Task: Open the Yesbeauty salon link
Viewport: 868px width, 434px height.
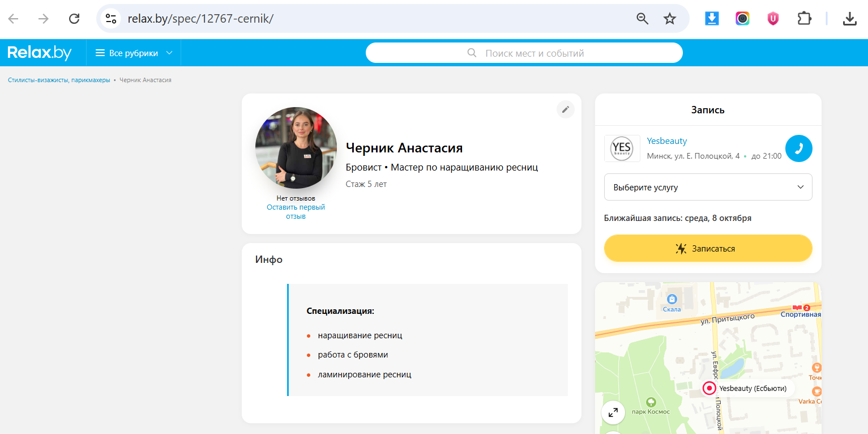Action: click(x=667, y=141)
